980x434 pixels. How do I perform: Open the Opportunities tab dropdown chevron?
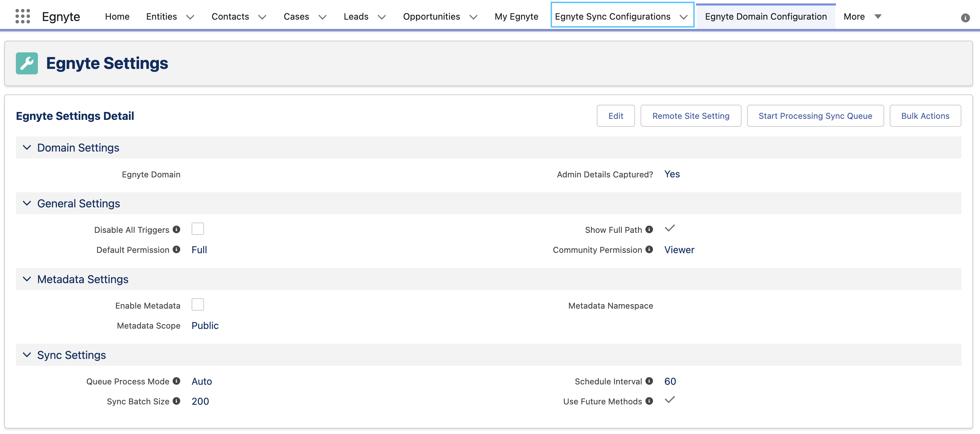click(x=473, y=17)
